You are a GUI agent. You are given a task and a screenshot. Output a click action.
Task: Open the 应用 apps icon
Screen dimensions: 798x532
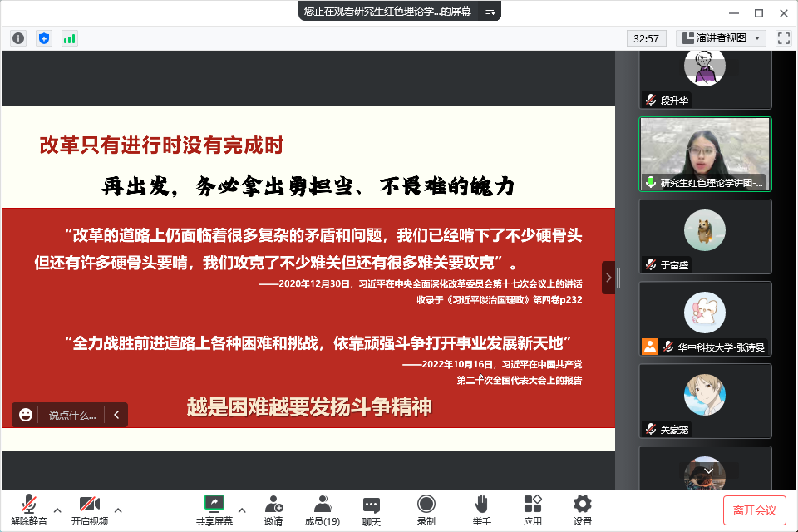[x=532, y=510]
